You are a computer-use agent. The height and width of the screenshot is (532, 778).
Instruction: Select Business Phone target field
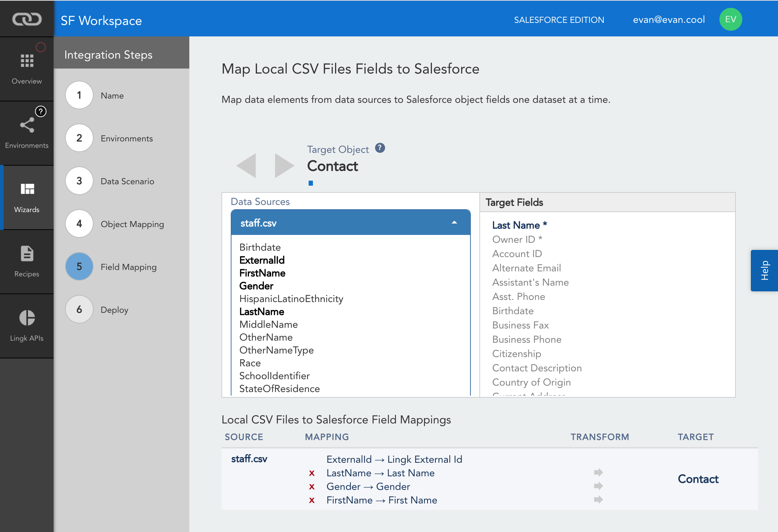[527, 339]
